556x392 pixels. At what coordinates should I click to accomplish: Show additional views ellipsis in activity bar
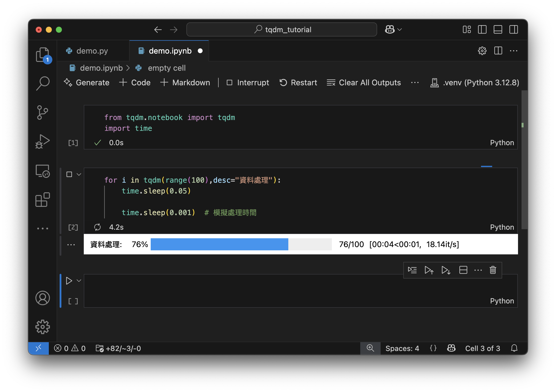tap(43, 228)
